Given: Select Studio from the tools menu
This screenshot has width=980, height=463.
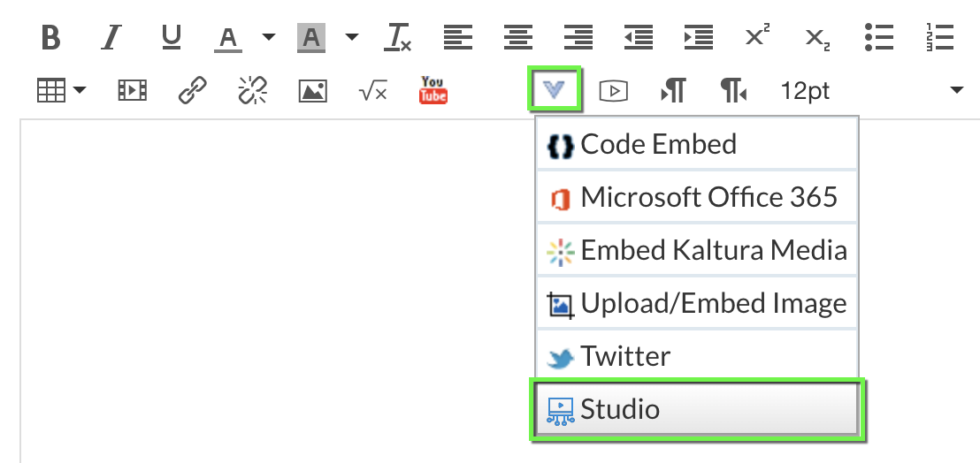Looking at the screenshot, I should coord(697,409).
